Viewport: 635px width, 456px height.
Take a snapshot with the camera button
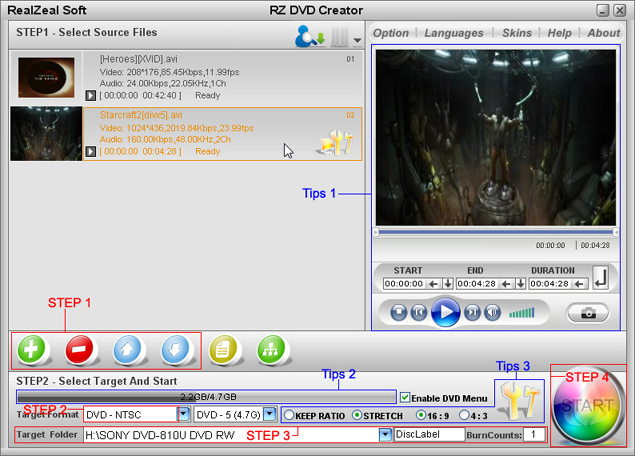(x=588, y=313)
